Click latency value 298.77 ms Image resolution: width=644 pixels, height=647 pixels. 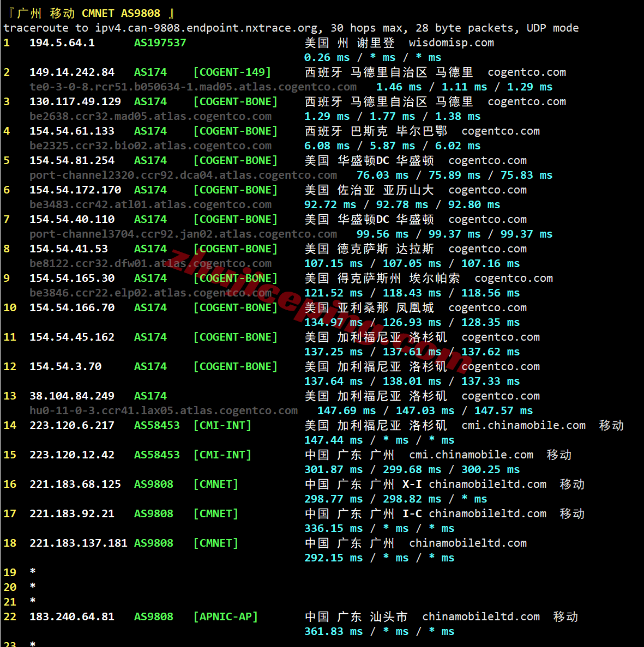334,499
